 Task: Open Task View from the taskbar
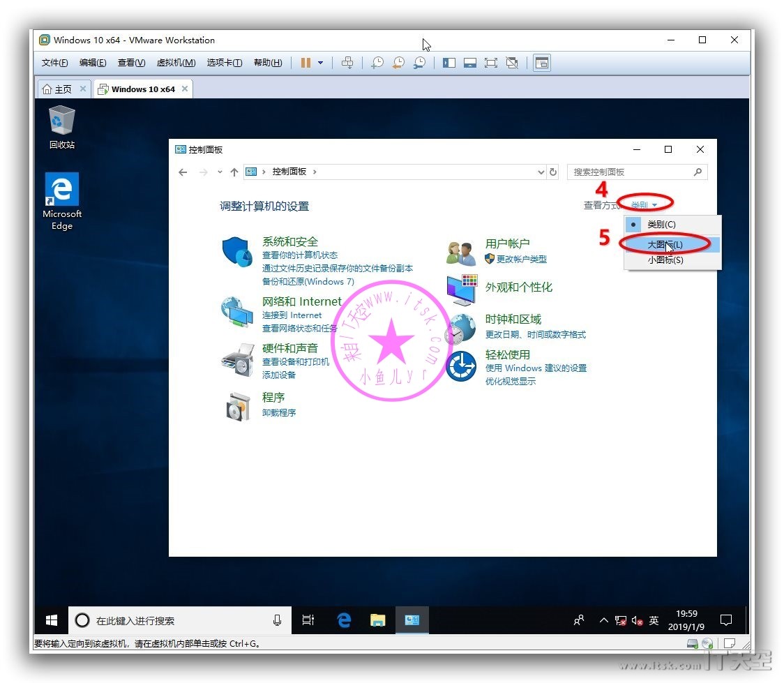click(308, 620)
